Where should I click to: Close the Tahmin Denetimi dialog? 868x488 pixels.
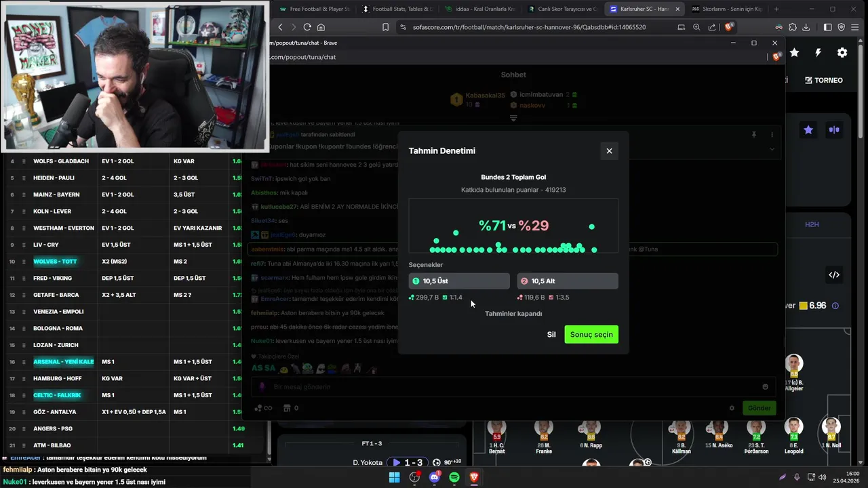click(x=609, y=151)
